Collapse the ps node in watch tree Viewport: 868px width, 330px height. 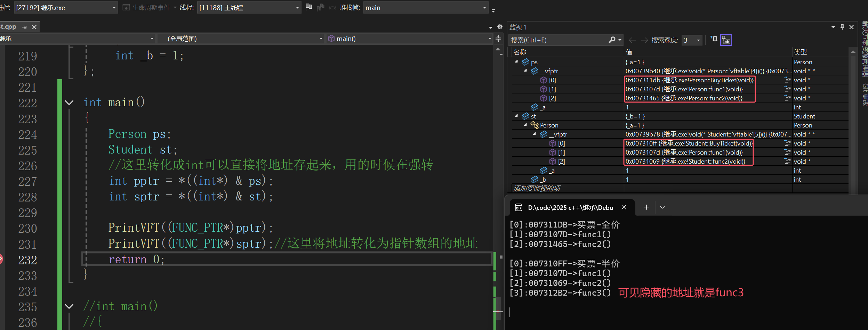coord(516,61)
